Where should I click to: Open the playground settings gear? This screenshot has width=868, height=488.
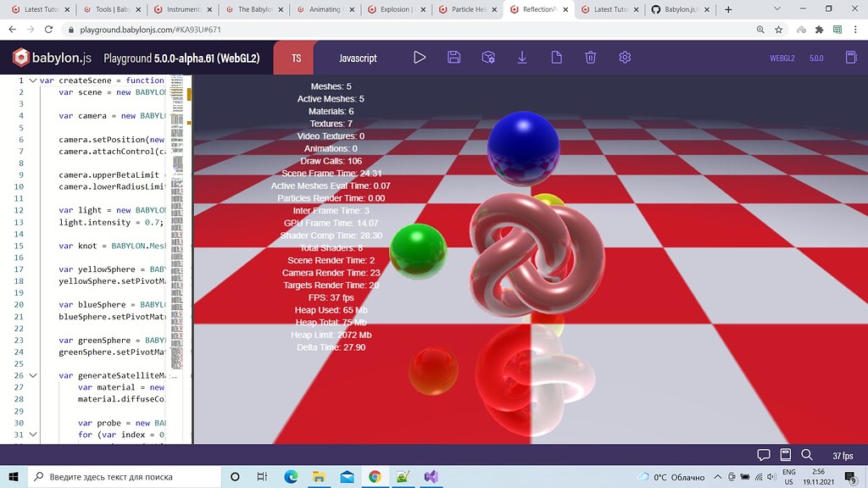pyautogui.click(x=625, y=58)
